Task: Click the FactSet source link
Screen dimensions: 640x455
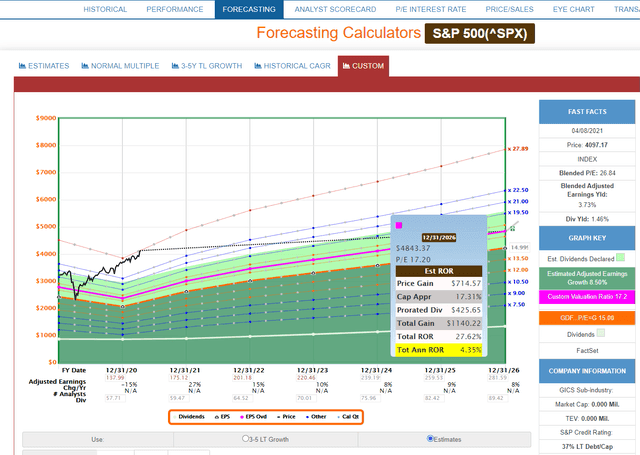Action: [587, 351]
